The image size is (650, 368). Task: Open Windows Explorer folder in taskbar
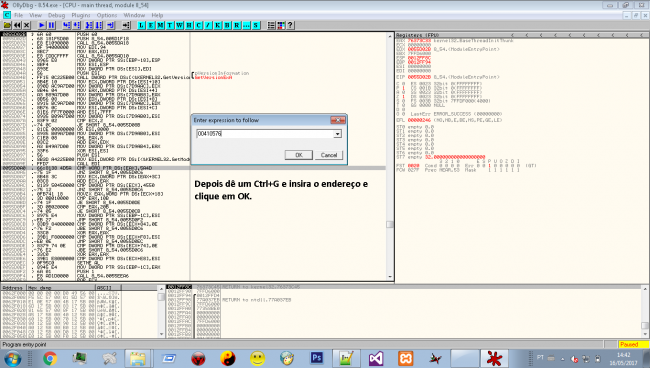[x=138, y=358]
